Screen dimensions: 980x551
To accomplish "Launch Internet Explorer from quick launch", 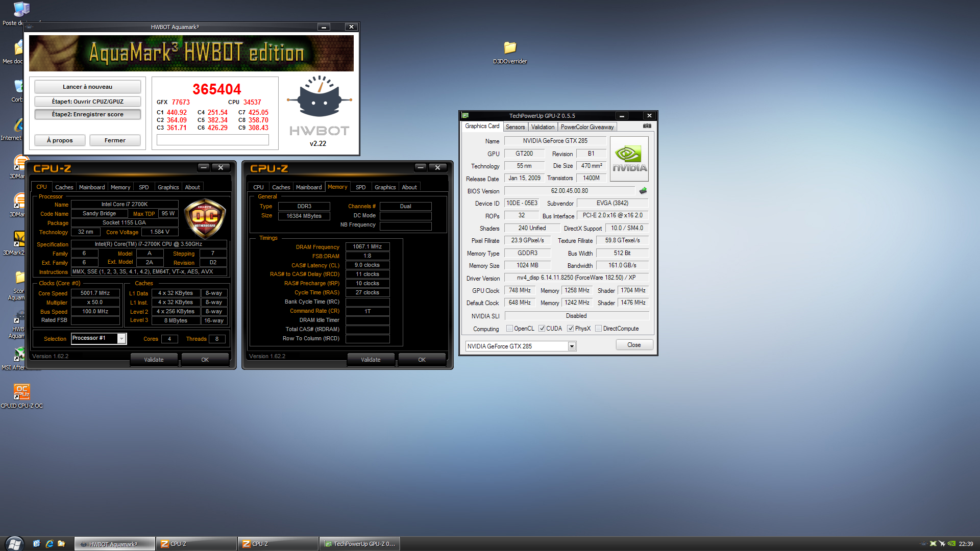I will 50,544.
